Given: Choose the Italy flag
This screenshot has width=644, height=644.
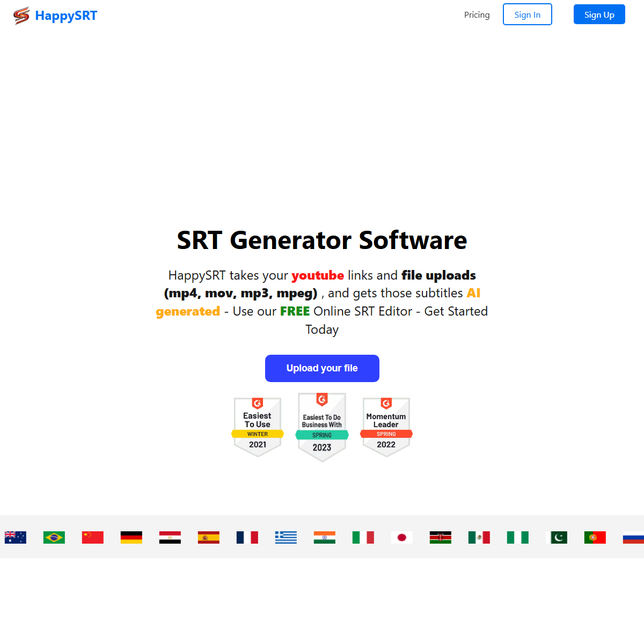Looking at the screenshot, I should pos(363,537).
